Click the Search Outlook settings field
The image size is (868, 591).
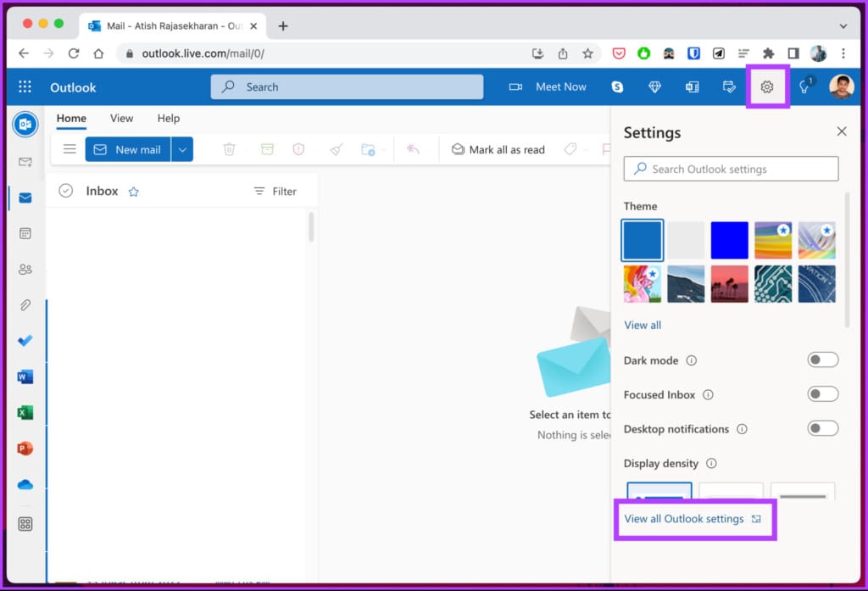(731, 169)
